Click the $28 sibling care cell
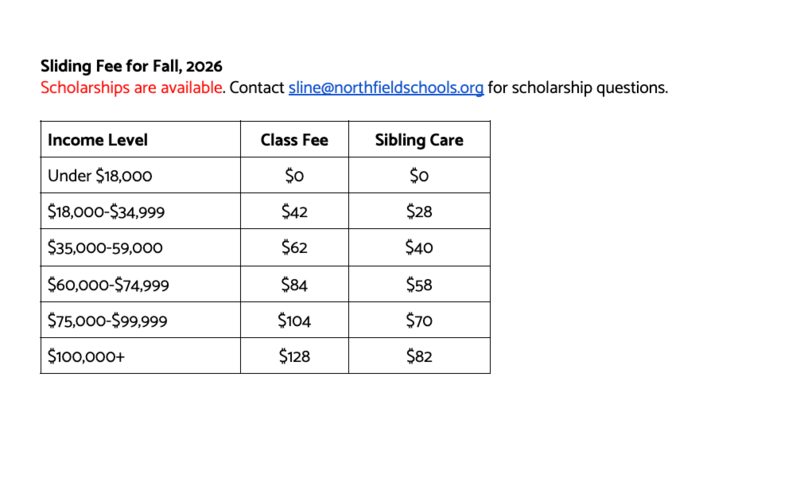The height and width of the screenshot is (482, 800). tap(419, 211)
